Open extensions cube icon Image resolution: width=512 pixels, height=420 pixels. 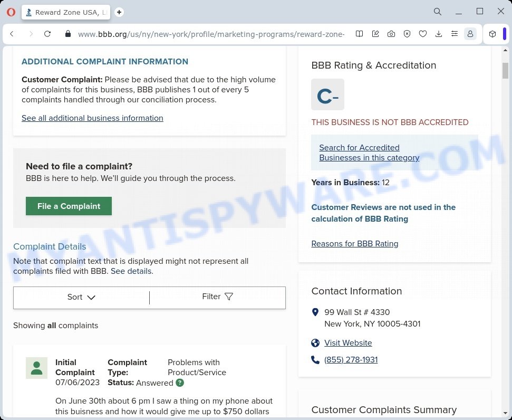point(492,34)
